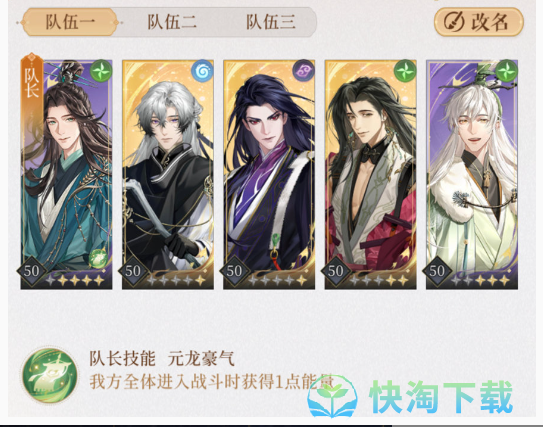Switch to the 队伍二 tab

pyautogui.click(x=172, y=23)
